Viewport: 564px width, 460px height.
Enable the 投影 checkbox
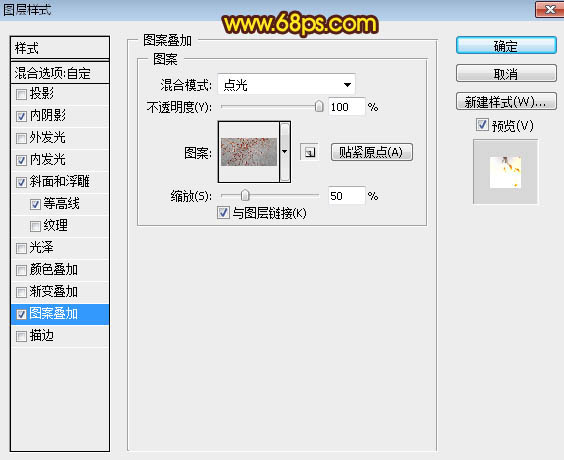21,94
